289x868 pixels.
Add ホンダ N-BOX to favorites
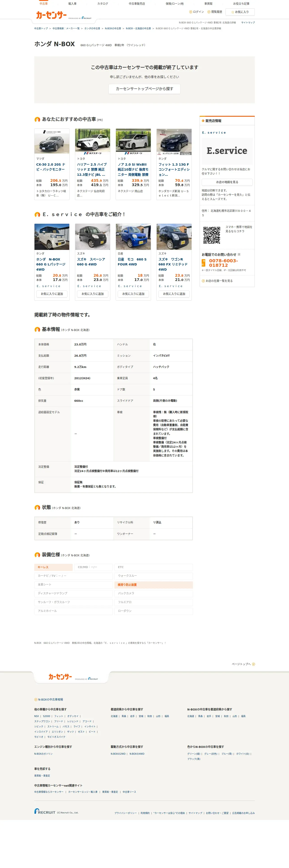coord(52,294)
